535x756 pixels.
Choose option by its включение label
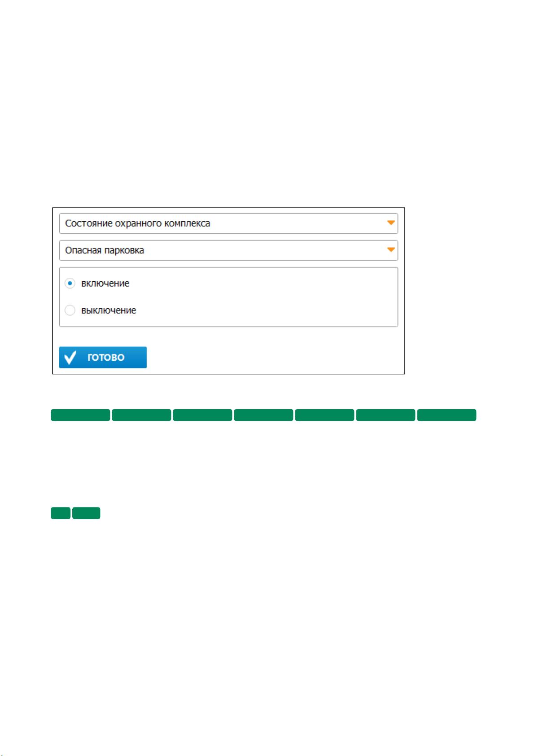(105, 283)
